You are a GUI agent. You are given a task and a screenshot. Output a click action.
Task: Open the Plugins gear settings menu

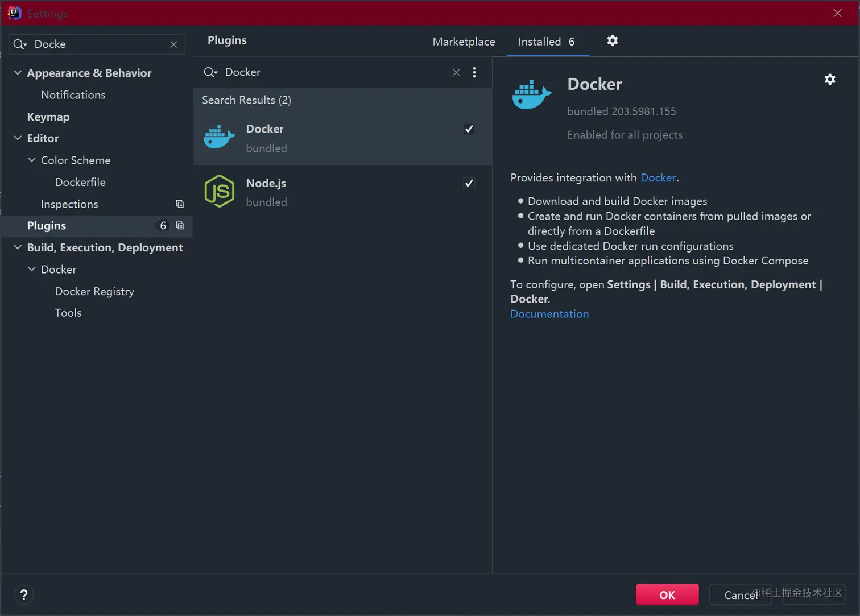(612, 40)
